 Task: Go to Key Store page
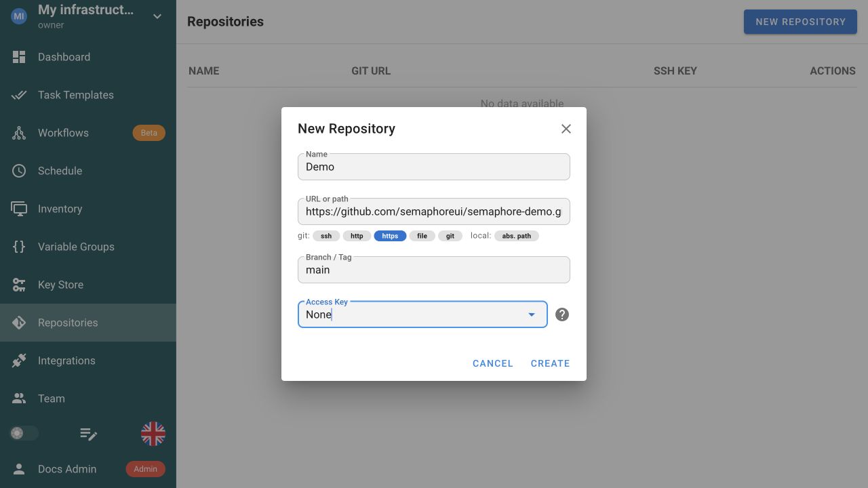[88, 285]
